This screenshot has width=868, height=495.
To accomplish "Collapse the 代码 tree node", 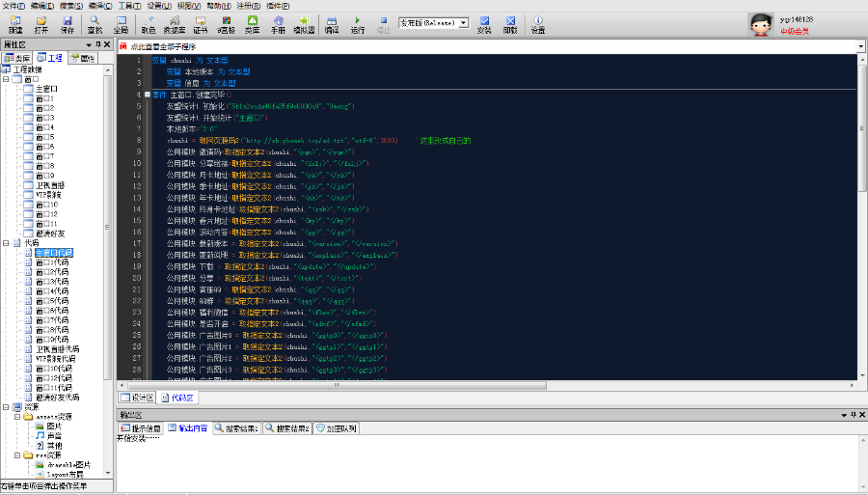I will (6, 243).
